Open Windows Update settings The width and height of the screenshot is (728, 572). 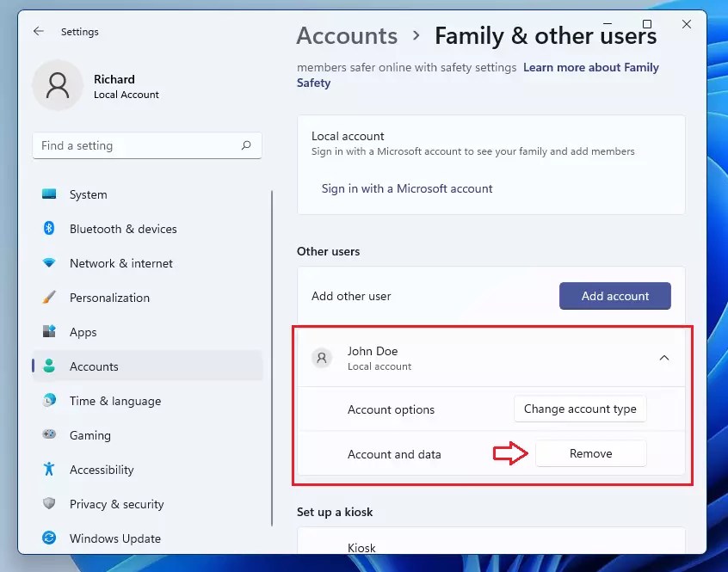tap(114, 538)
